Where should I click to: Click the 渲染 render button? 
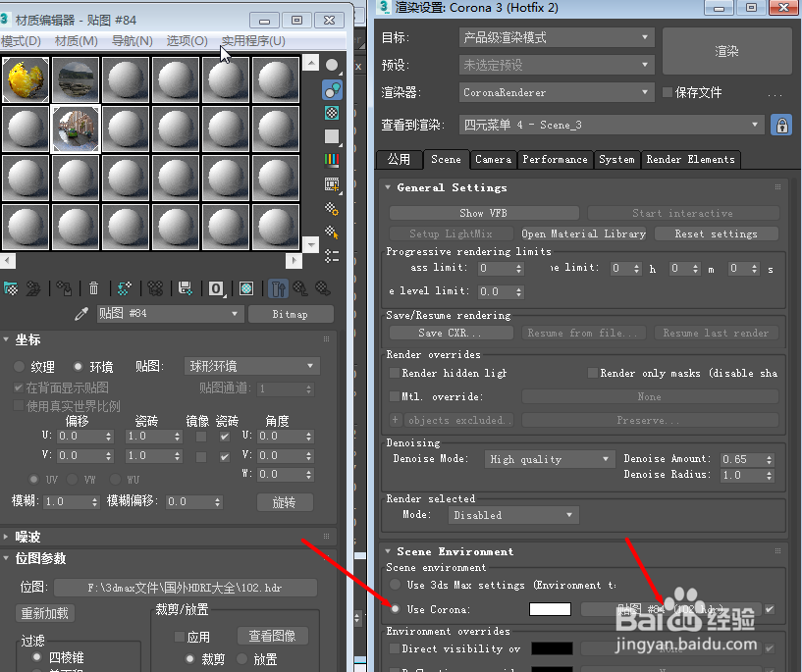tap(726, 51)
